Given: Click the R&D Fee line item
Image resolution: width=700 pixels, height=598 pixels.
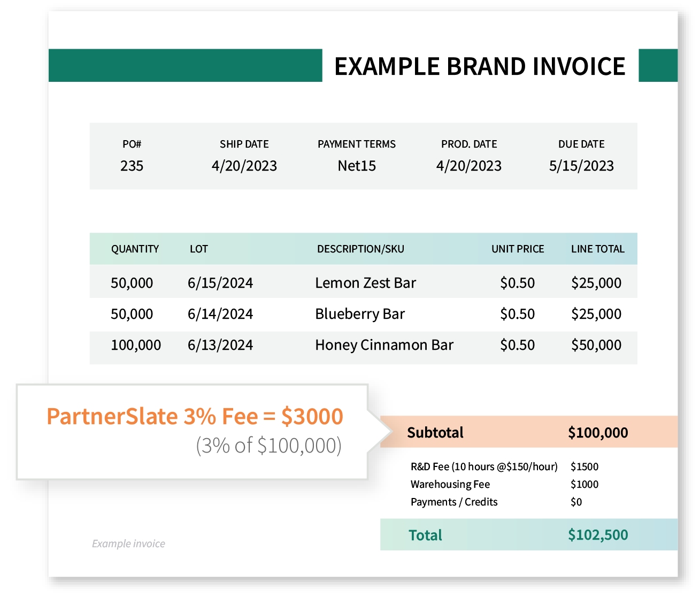Looking at the screenshot, I should (x=483, y=466).
